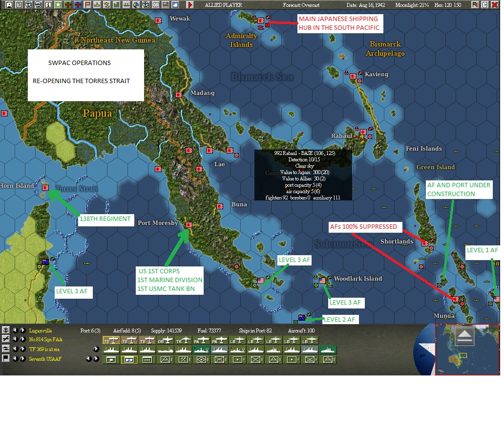This screenshot has height=439, width=504.
Task: Click the aircraft icon beside No.814 Sqn FAA
Action: coord(5,339)
